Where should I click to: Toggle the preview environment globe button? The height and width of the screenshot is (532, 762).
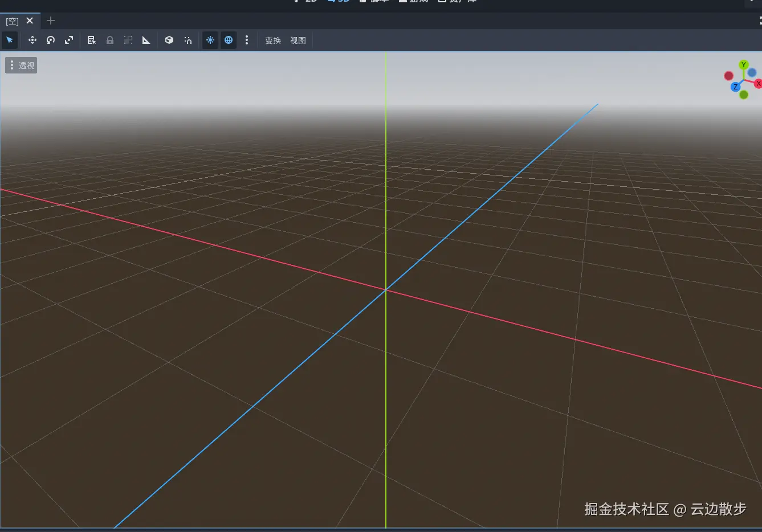[229, 40]
